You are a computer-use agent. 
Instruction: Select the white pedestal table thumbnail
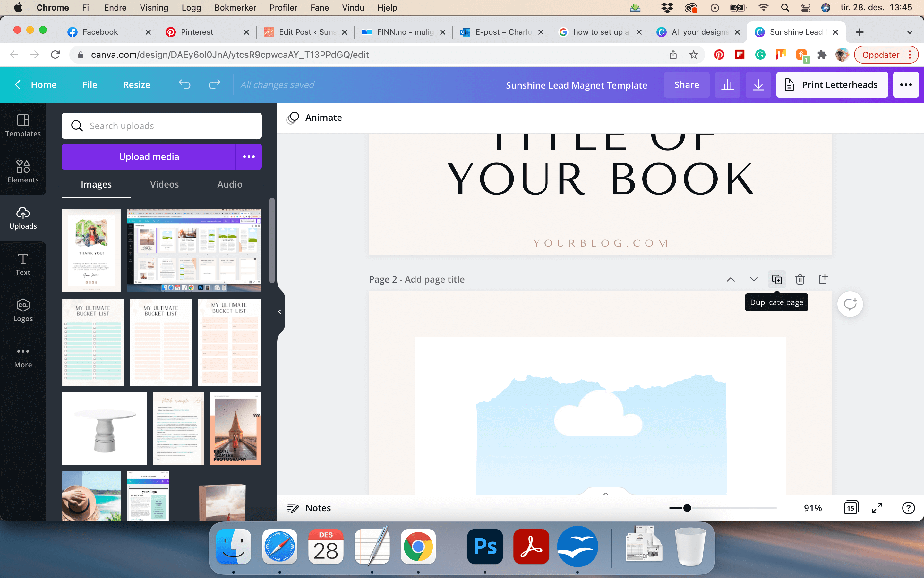pos(105,429)
